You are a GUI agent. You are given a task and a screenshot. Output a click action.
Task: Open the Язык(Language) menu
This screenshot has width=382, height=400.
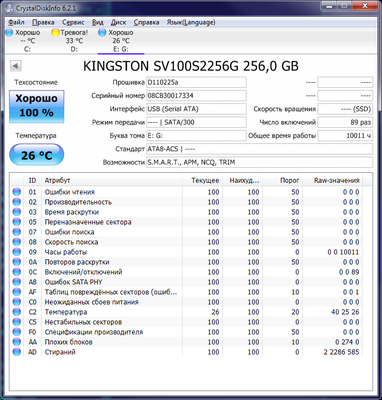191,22
